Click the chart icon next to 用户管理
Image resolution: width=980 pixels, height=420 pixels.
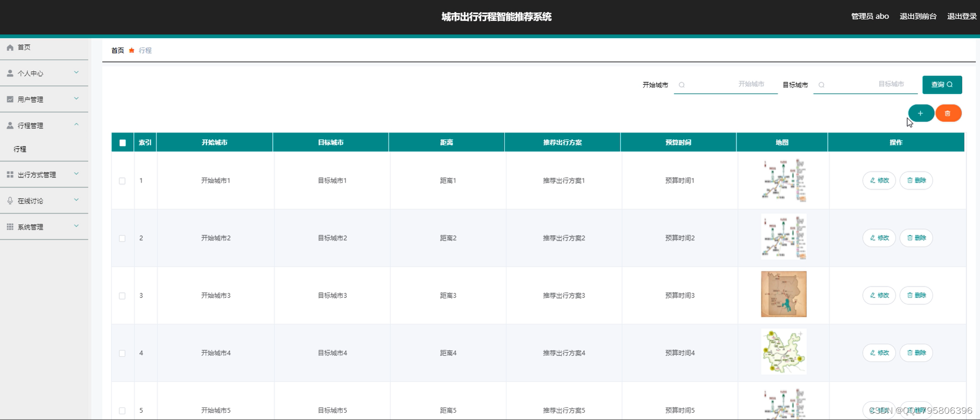click(10, 99)
